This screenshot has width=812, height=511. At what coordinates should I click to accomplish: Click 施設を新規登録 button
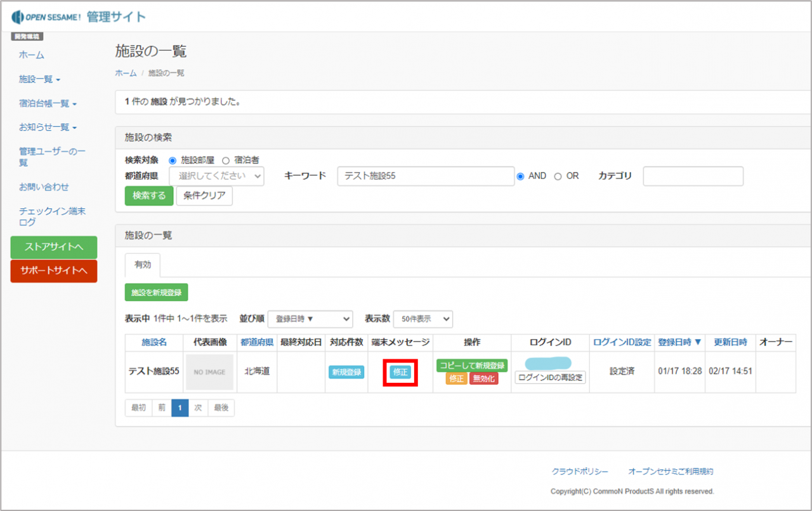[x=156, y=293]
